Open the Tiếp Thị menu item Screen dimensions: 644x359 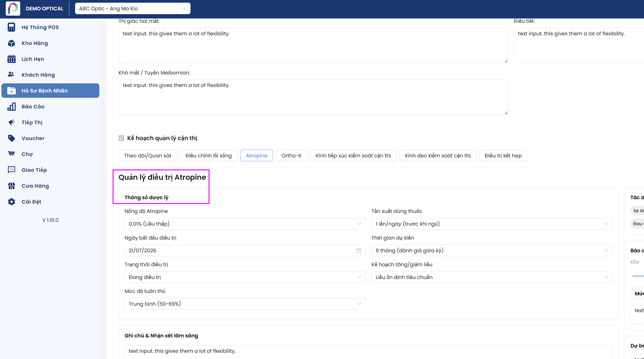tap(50, 122)
